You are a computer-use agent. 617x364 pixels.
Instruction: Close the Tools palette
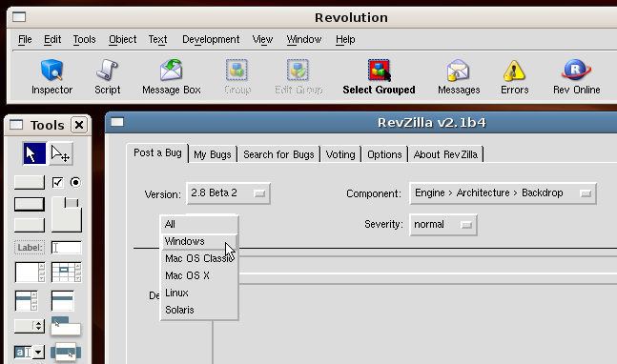click(x=79, y=125)
